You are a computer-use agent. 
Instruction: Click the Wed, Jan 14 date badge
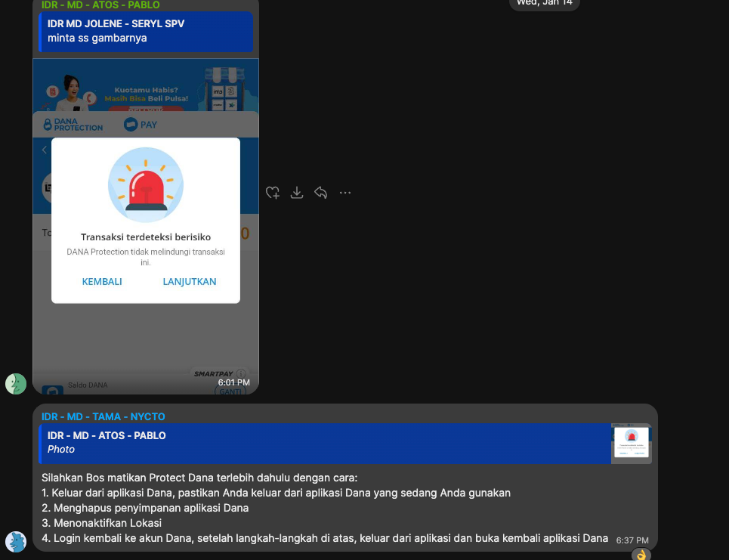[x=545, y=3]
